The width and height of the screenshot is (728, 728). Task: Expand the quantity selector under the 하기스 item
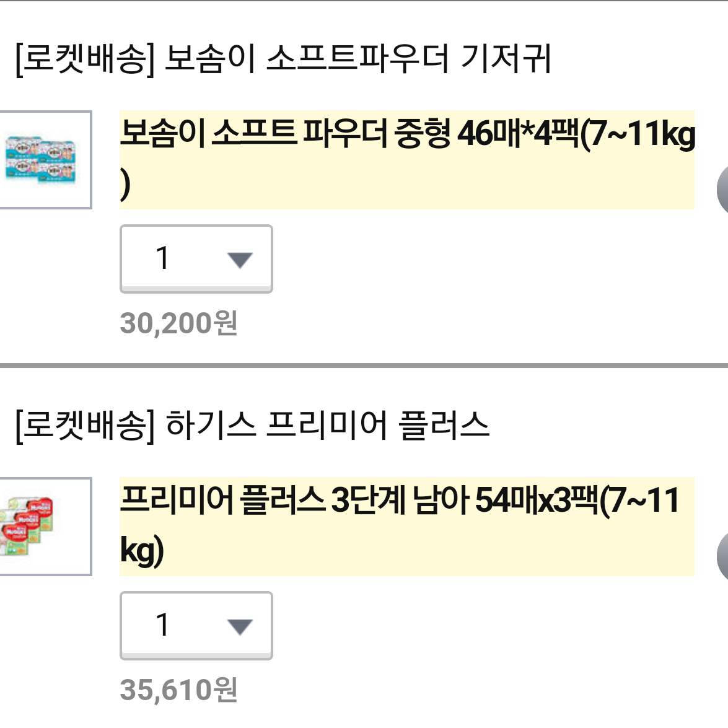point(196,626)
